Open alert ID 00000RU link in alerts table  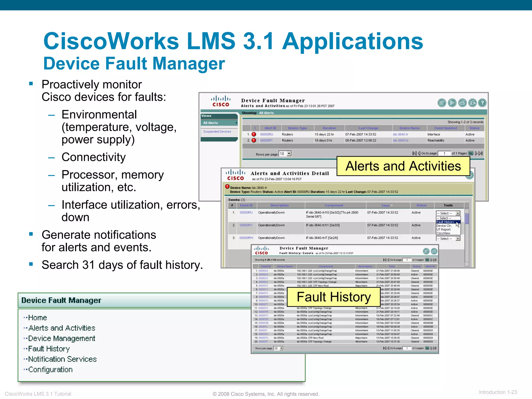[x=267, y=134]
